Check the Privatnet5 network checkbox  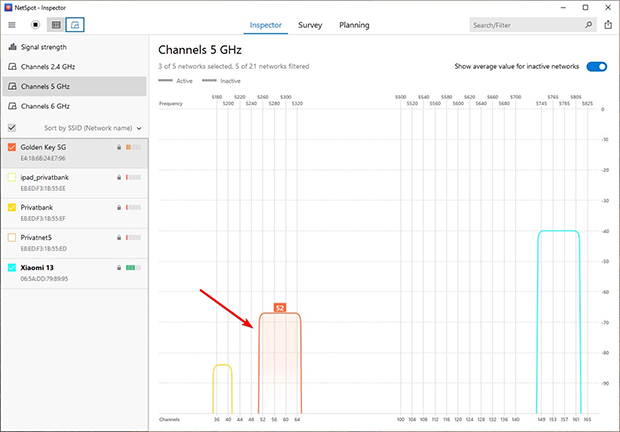(x=12, y=237)
